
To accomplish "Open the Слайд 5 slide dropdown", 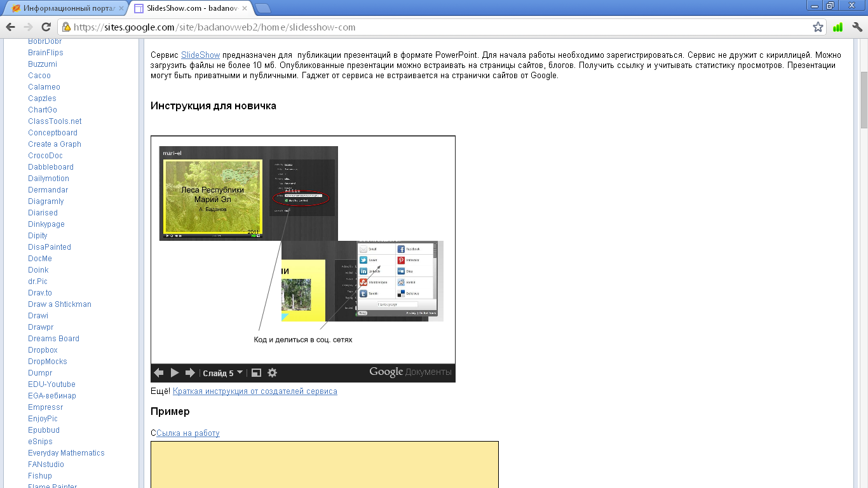I will 223,373.
